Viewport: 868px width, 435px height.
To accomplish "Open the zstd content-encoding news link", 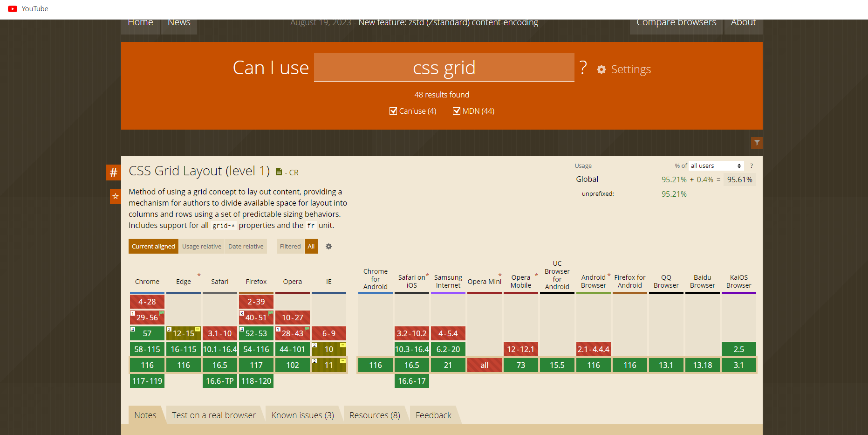I will tap(448, 23).
